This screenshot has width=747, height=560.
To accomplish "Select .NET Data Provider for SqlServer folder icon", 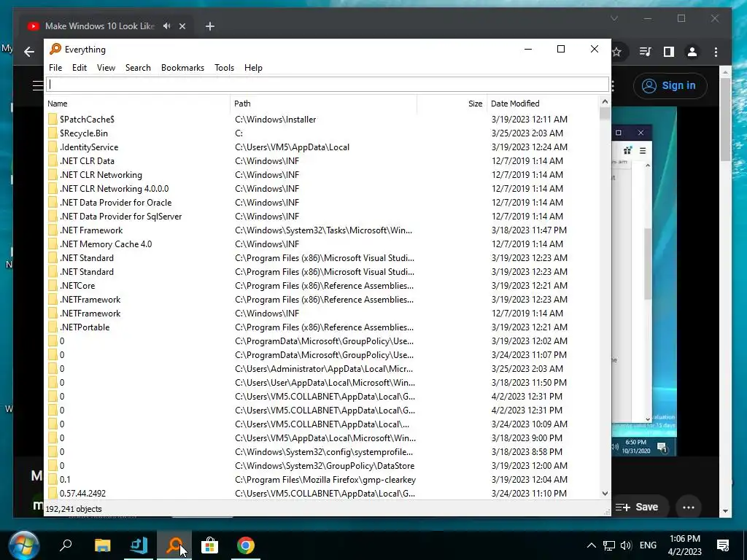I will point(53,216).
